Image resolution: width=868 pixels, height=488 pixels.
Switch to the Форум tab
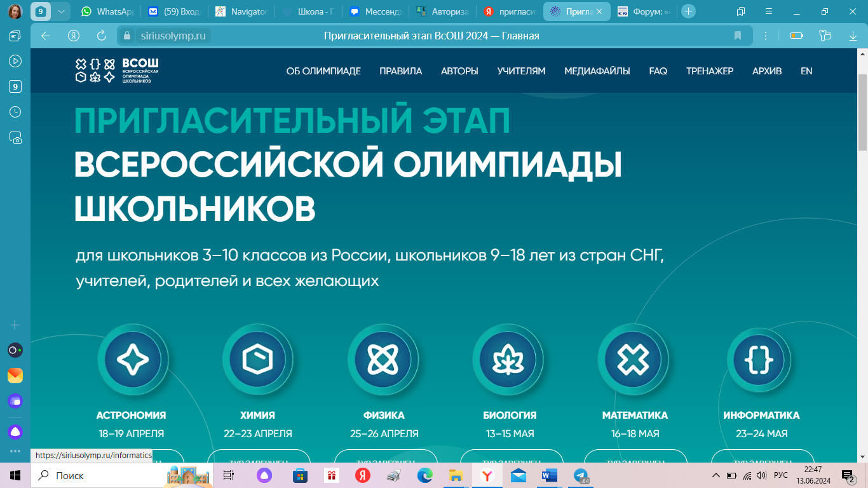coord(644,11)
